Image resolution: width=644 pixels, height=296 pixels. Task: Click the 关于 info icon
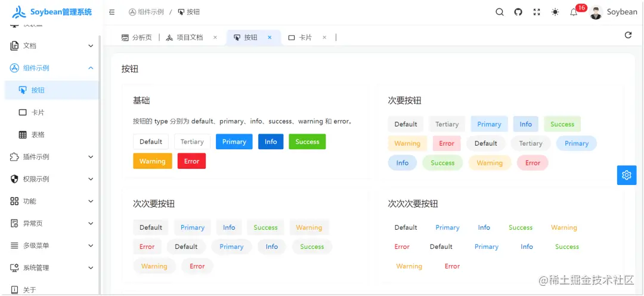click(x=14, y=290)
